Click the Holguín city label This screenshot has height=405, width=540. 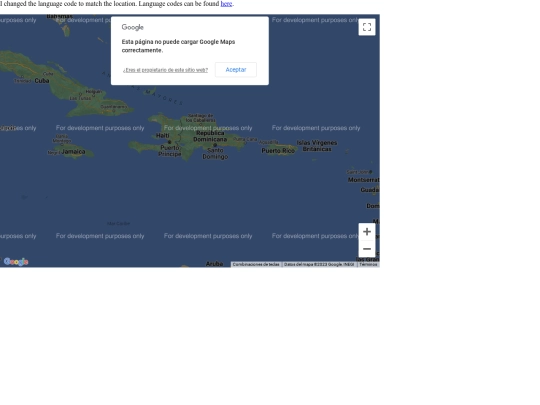point(94,92)
